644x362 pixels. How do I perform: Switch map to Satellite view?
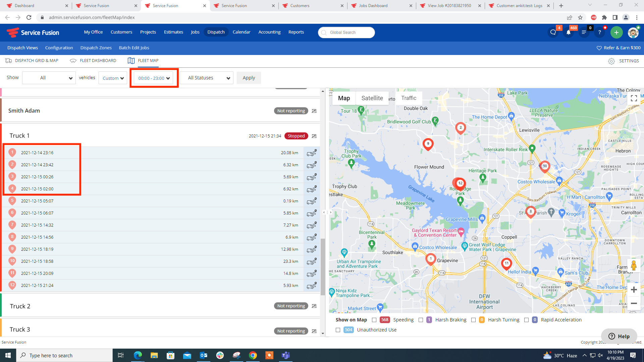[372, 98]
